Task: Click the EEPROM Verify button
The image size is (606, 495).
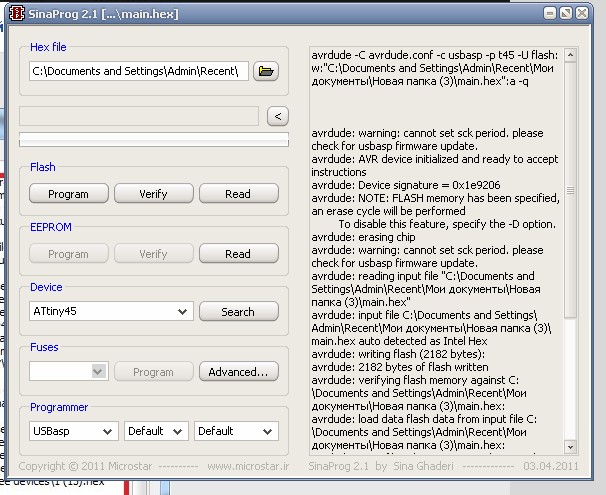Action: [153, 254]
